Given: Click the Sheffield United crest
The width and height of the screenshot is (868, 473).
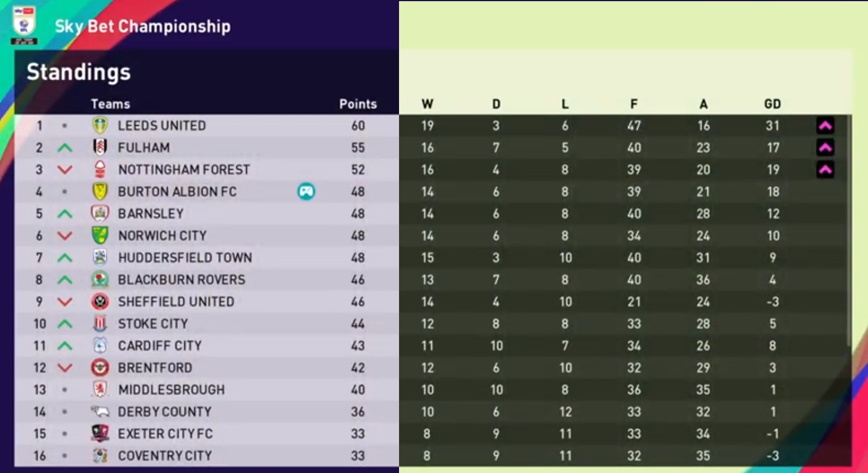Looking at the screenshot, I should 100,301.
